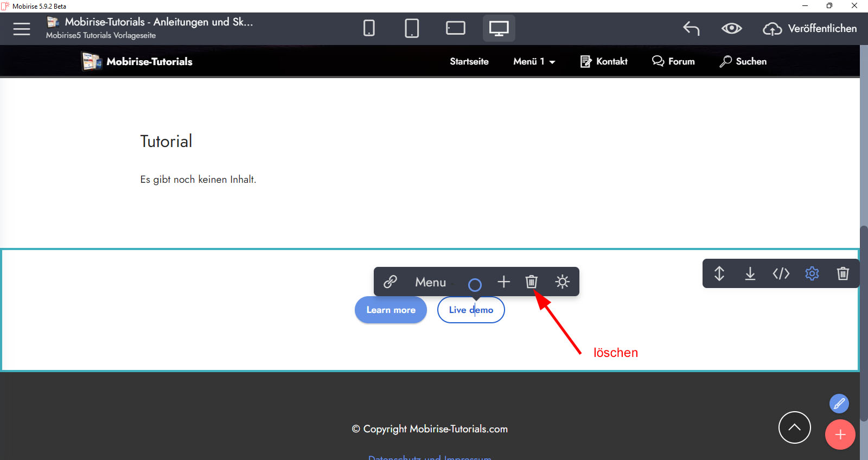Click the project icon beside the page title
The height and width of the screenshot is (460, 868).
pyautogui.click(x=53, y=22)
